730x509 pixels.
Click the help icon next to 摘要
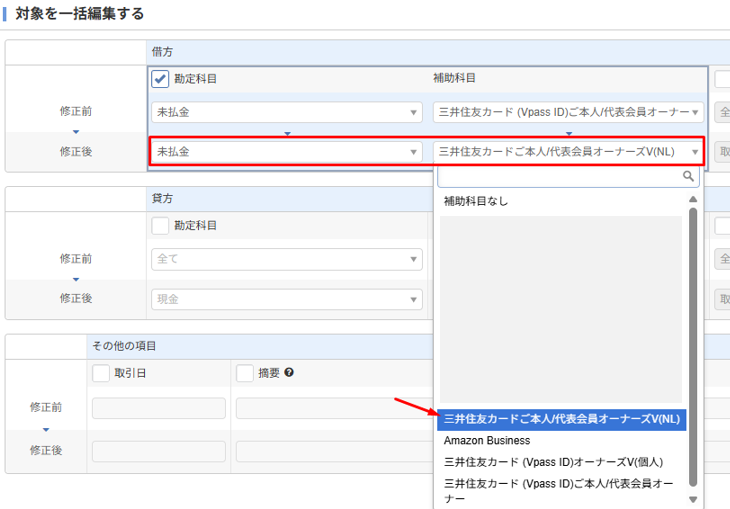(289, 373)
